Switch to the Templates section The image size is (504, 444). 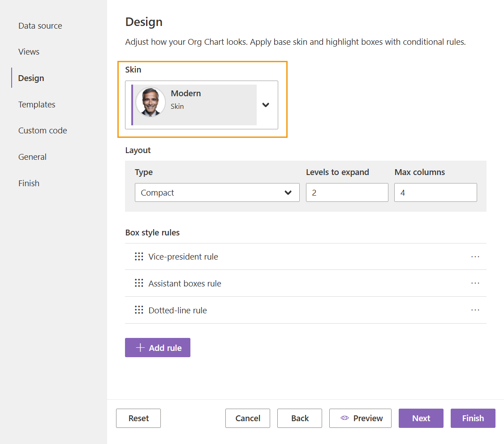tap(36, 104)
